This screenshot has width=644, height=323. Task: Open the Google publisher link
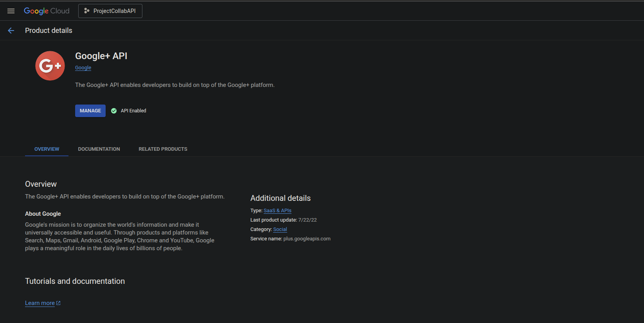click(83, 68)
